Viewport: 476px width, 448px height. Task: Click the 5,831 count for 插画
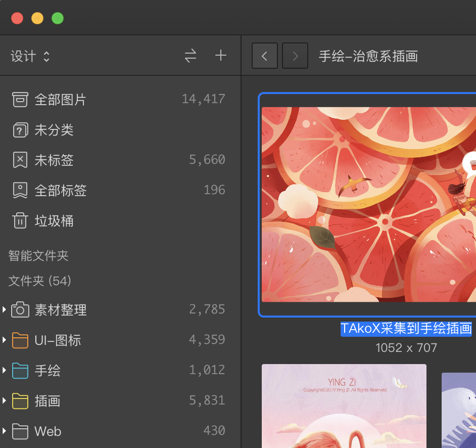[x=207, y=400]
